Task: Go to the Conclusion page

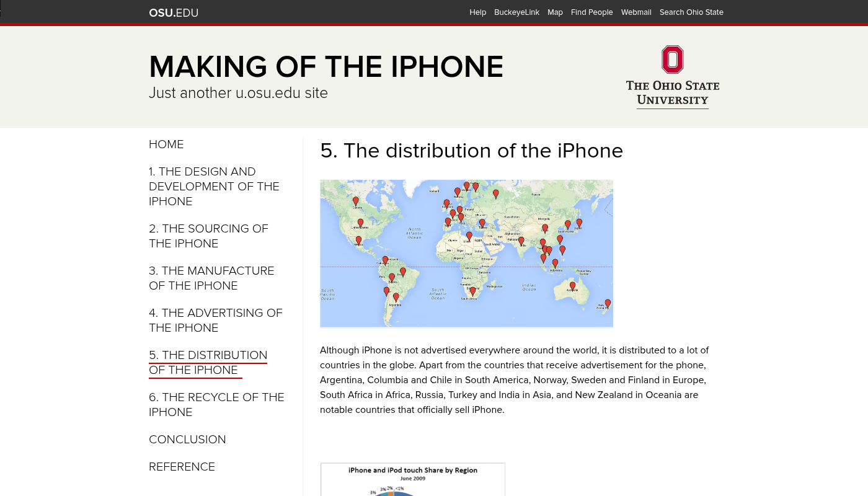Action: click(187, 440)
